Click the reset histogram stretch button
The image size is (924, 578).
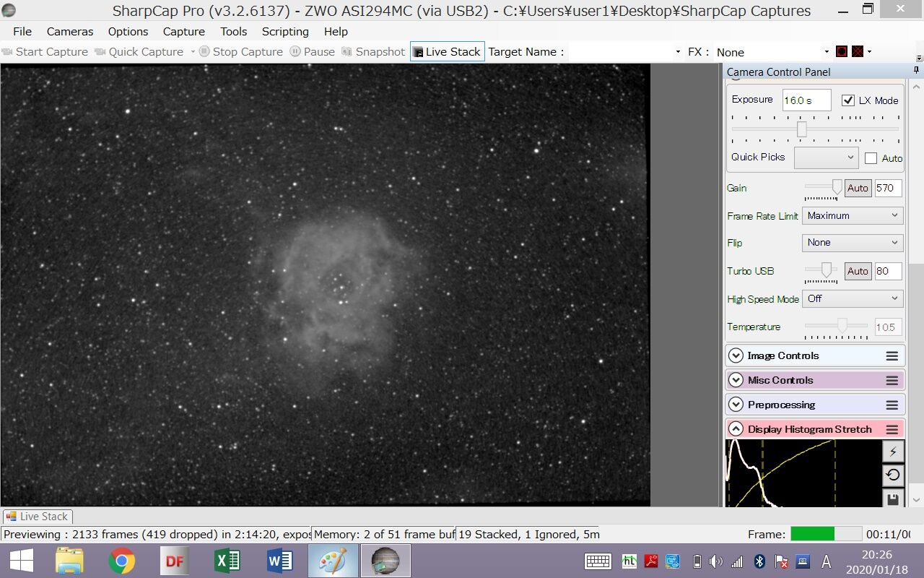click(x=893, y=475)
